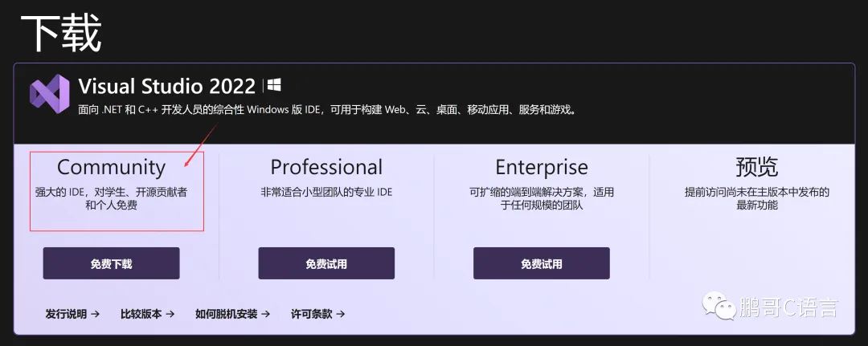Screen dimensions: 868x346
Task: Click the Enterprise description 可扩缩的端到端解决方案
Action: 542,199
